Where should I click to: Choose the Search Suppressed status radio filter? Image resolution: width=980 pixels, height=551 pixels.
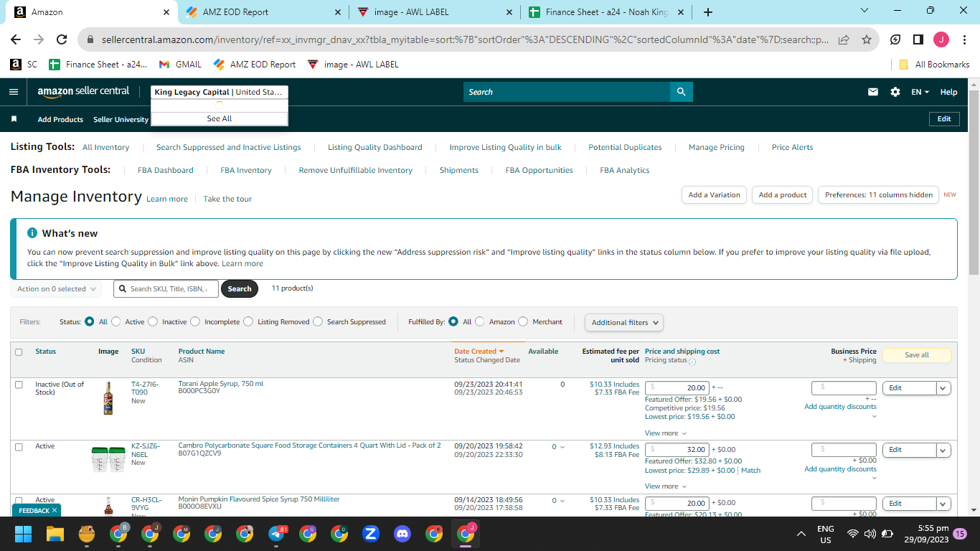tap(318, 322)
